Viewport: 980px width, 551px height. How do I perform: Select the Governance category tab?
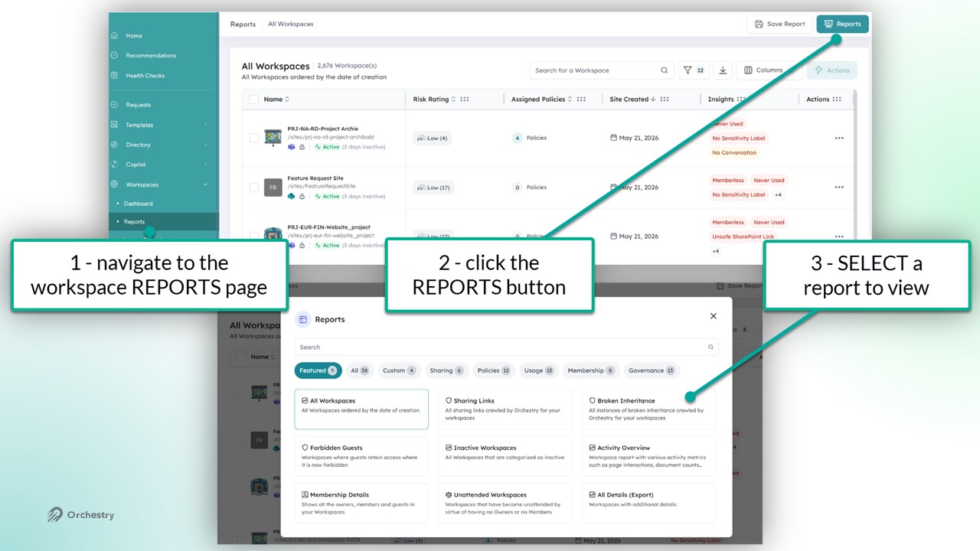(x=652, y=370)
